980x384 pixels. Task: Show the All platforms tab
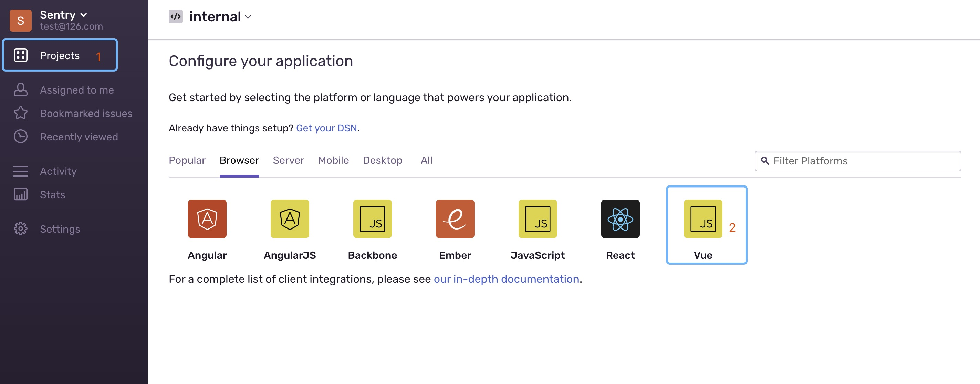[426, 160]
